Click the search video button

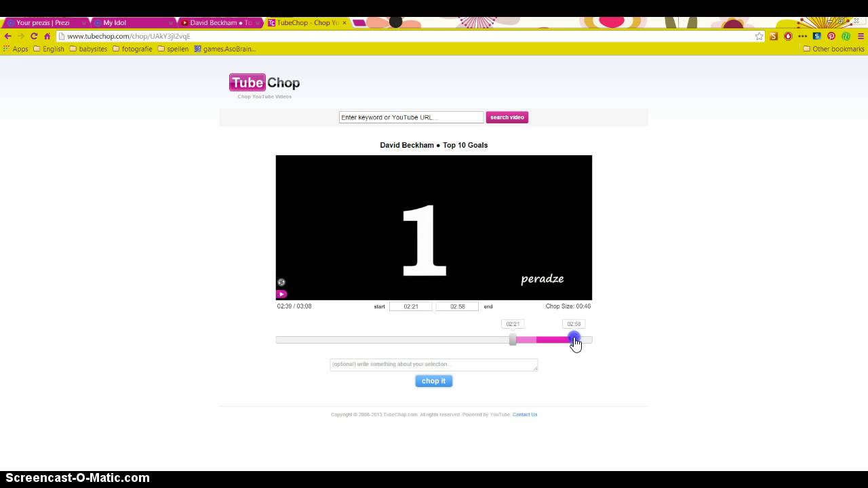point(507,117)
